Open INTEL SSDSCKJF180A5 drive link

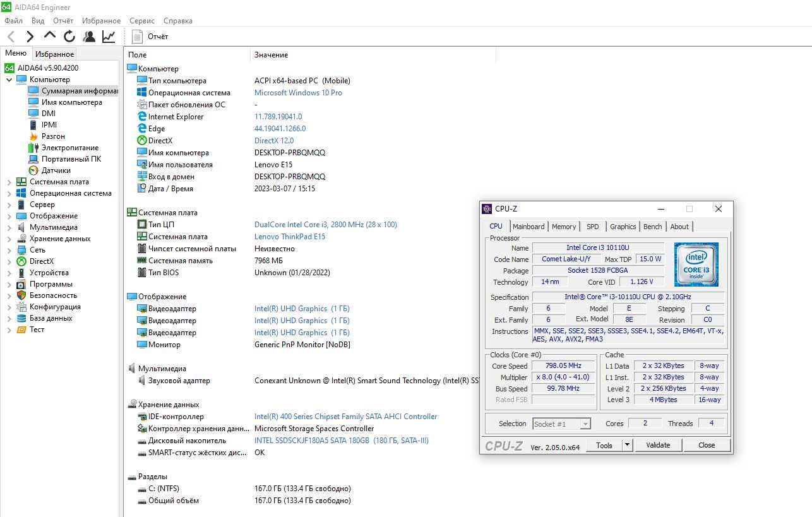(x=342, y=441)
